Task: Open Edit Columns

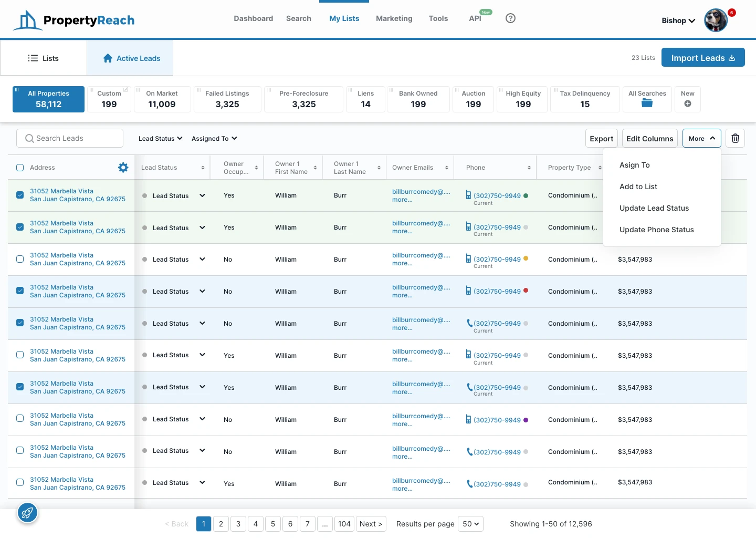Action: [x=650, y=138]
